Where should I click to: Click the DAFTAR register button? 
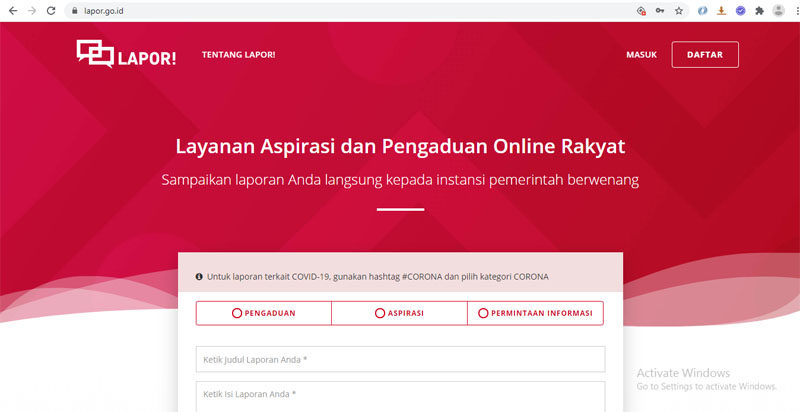tap(705, 55)
